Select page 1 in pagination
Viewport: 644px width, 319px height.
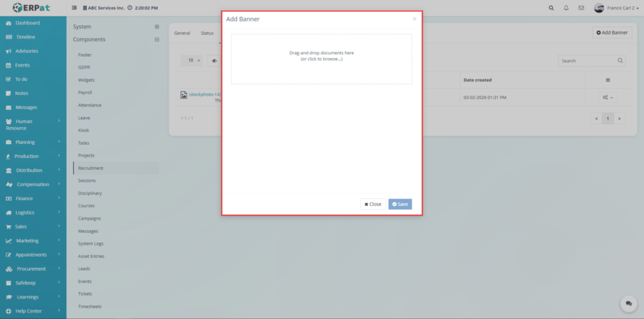(x=608, y=118)
